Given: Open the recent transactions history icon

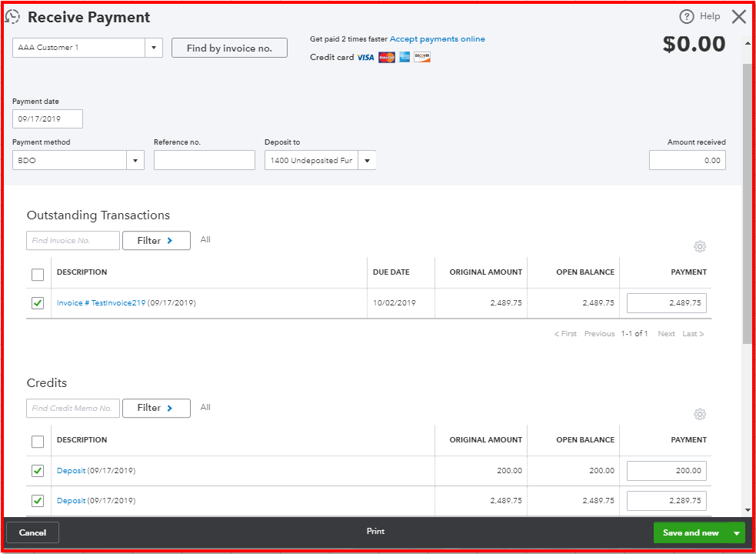Looking at the screenshot, I should [12, 17].
